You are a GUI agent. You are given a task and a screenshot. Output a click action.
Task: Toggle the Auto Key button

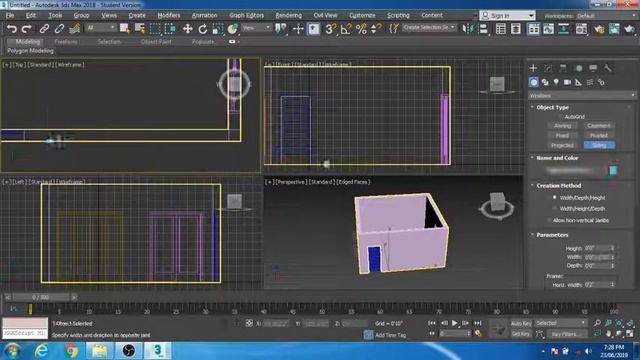pyautogui.click(x=521, y=323)
